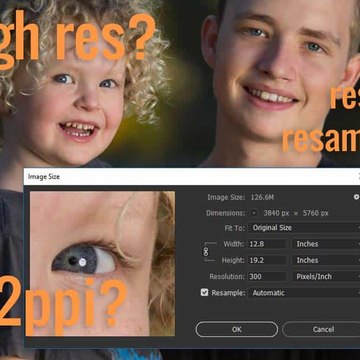The image size is (360, 360).
Task: Open the Image Size gear settings menu
Action: pyautogui.click(x=356, y=197)
